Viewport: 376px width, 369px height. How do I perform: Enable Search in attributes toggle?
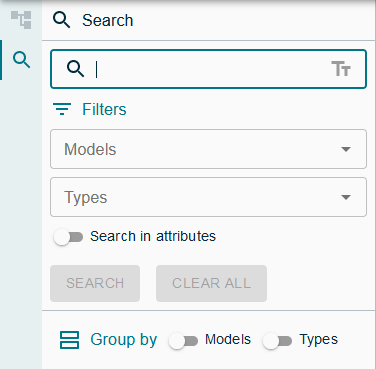point(69,237)
